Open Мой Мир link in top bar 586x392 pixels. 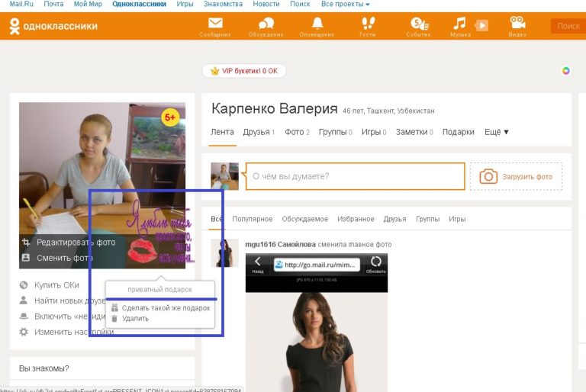point(88,4)
